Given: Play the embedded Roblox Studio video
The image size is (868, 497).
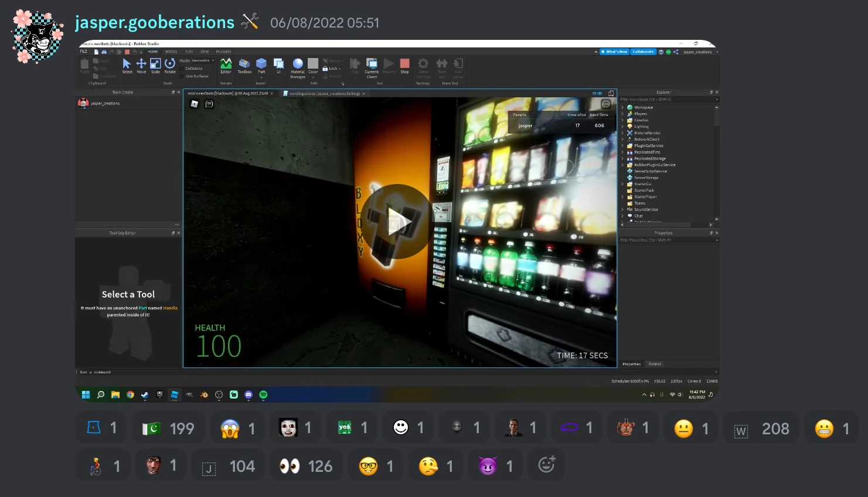Looking at the screenshot, I should pyautogui.click(x=397, y=222).
